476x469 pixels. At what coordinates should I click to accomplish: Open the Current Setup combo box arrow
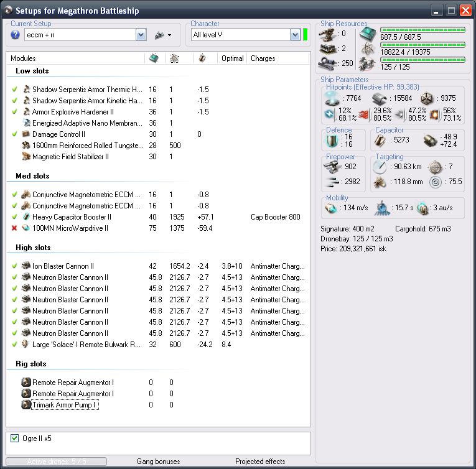pos(141,35)
